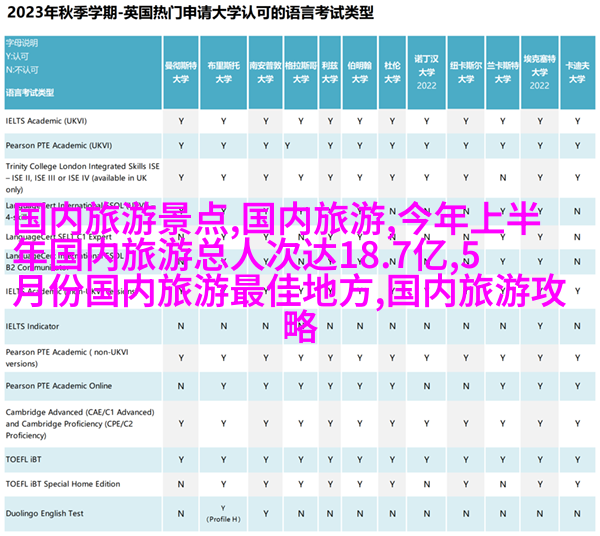The image size is (600, 536).
Task: Click the Duolingo English Test row label
Action: tap(44, 514)
